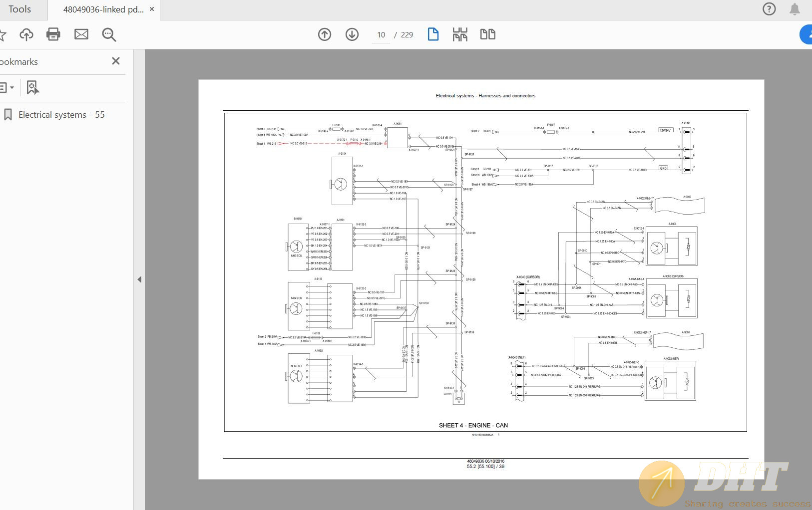
Task: Click the blue round button at the right edge
Action: point(806,34)
